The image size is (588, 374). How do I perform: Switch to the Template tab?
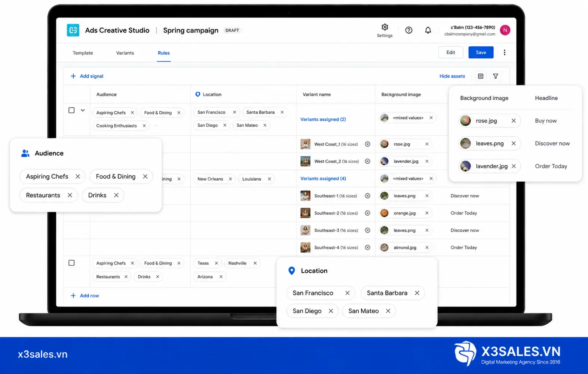click(x=83, y=53)
